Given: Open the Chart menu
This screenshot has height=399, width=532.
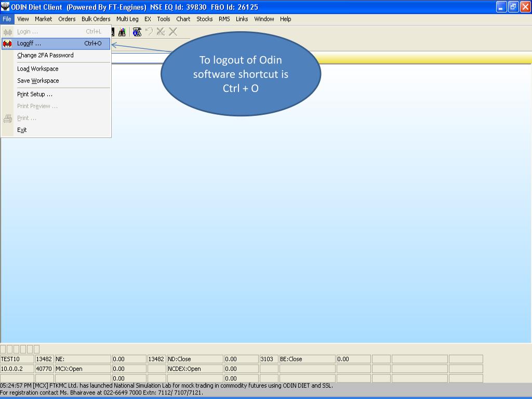Looking at the screenshot, I should 183,19.
